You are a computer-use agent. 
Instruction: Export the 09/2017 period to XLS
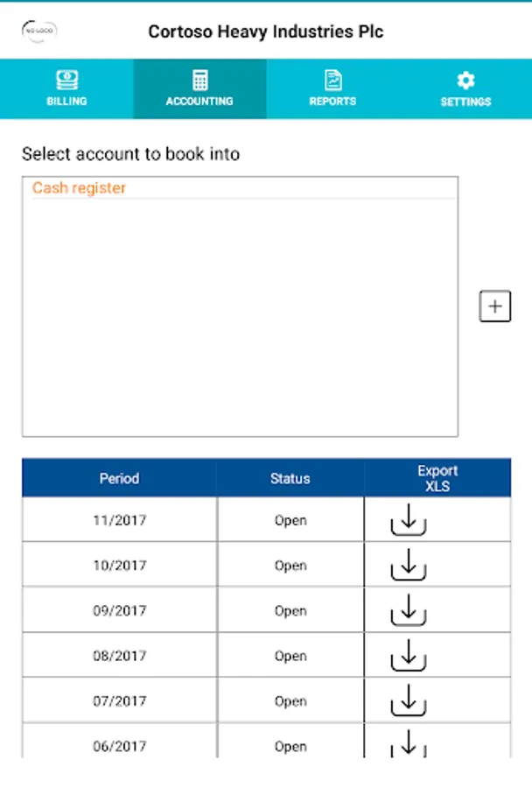pos(408,610)
